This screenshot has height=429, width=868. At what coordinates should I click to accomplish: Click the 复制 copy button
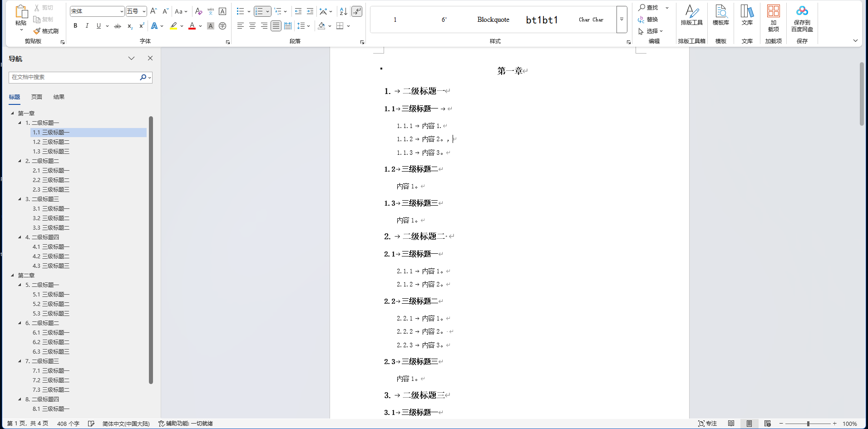click(x=44, y=19)
